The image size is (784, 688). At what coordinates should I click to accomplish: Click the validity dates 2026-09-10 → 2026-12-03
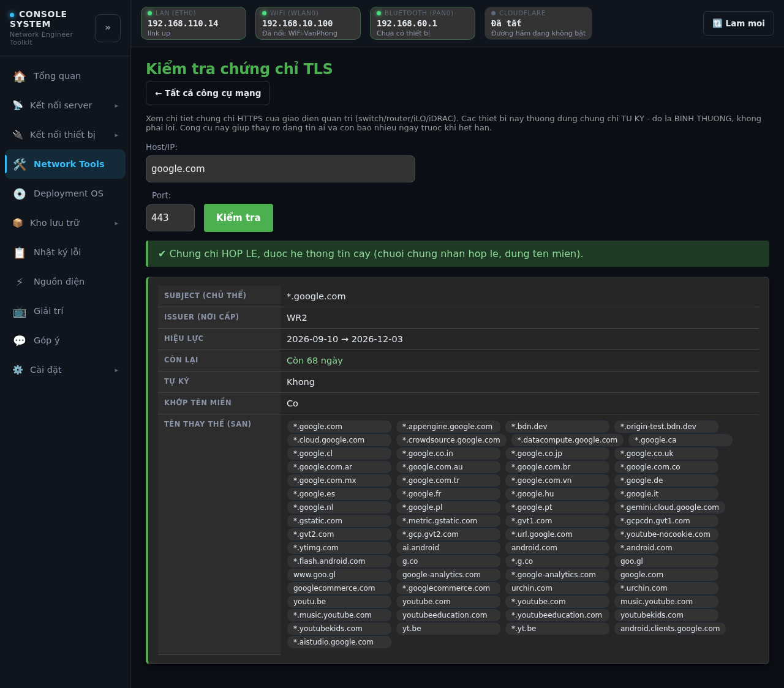point(345,339)
